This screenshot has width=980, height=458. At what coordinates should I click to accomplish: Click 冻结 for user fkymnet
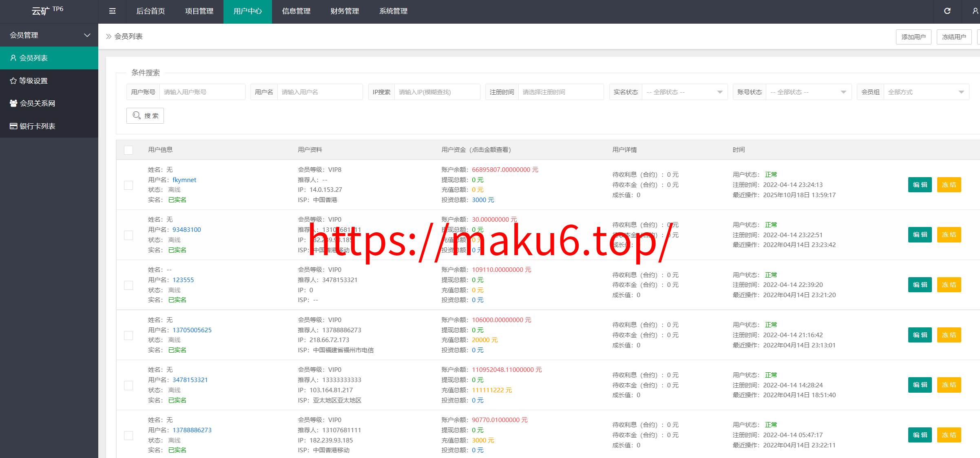pyautogui.click(x=949, y=185)
